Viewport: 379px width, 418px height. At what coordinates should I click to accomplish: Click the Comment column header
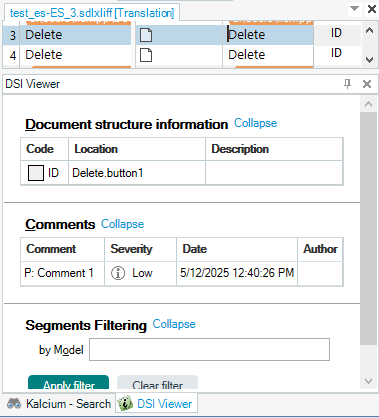tap(62, 249)
